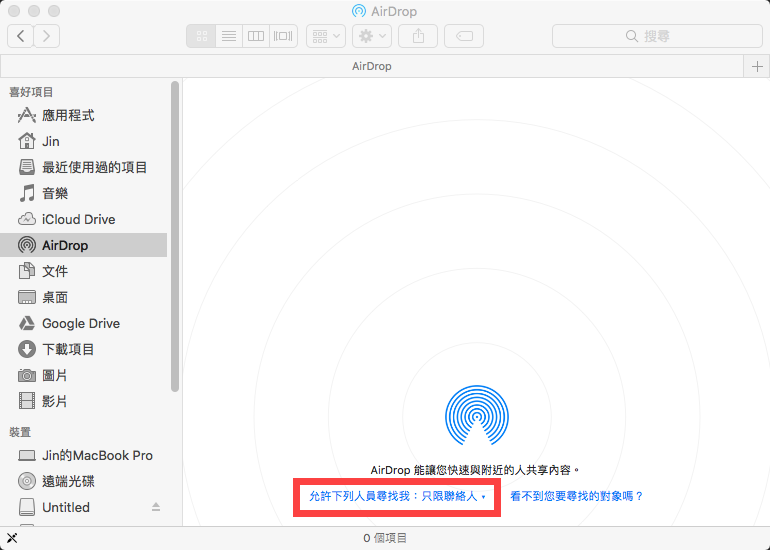770x550 pixels.
Task: Open the Jin home folder
Action: pyautogui.click(x=83, y=141)
